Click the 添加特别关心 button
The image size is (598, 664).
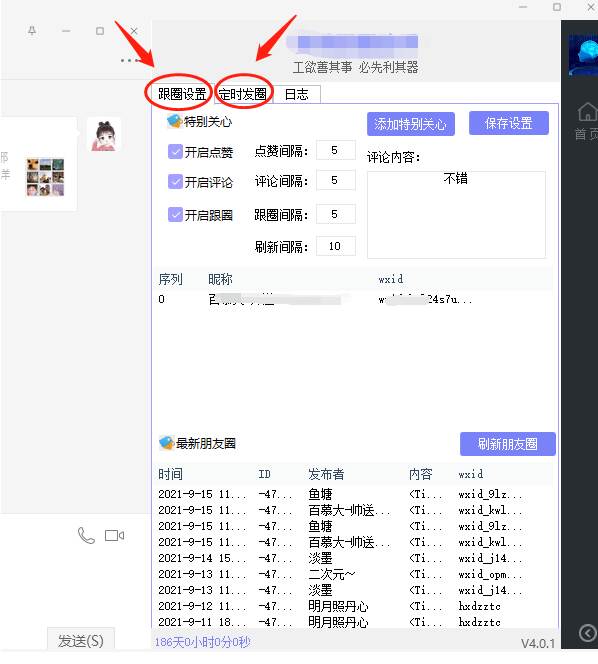pos(411,124)
